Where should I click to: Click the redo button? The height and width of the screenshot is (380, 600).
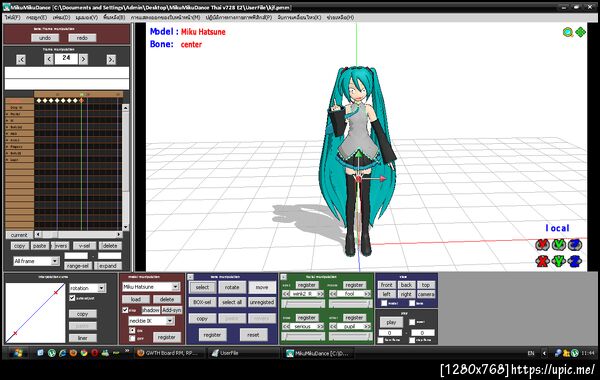(82, 38)
